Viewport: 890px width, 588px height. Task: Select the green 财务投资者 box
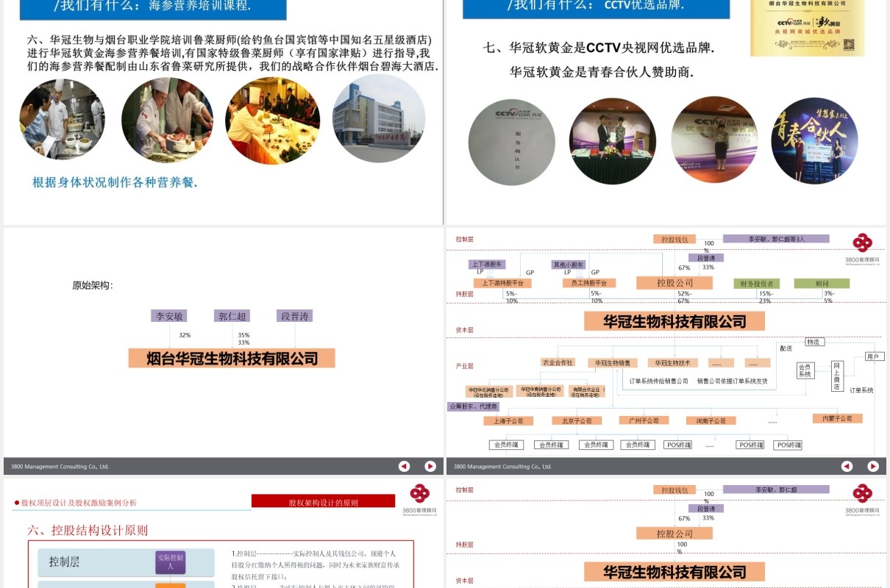[x=756, y=283]
